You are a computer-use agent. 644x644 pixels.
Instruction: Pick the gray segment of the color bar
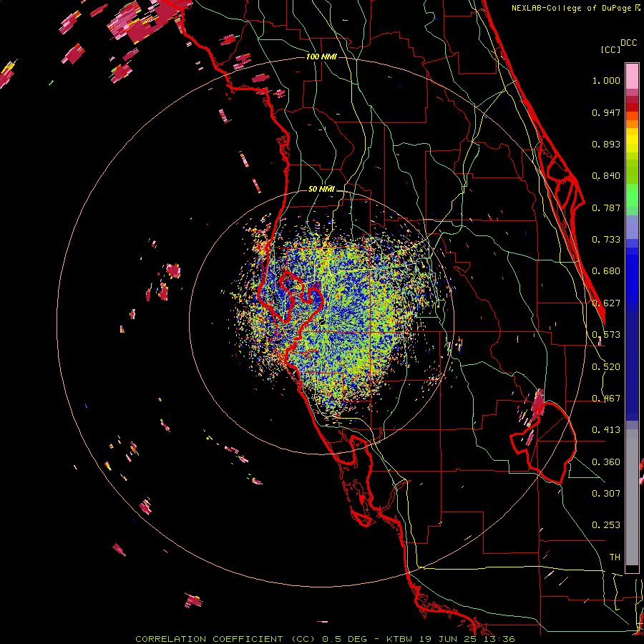coord(632,497)
